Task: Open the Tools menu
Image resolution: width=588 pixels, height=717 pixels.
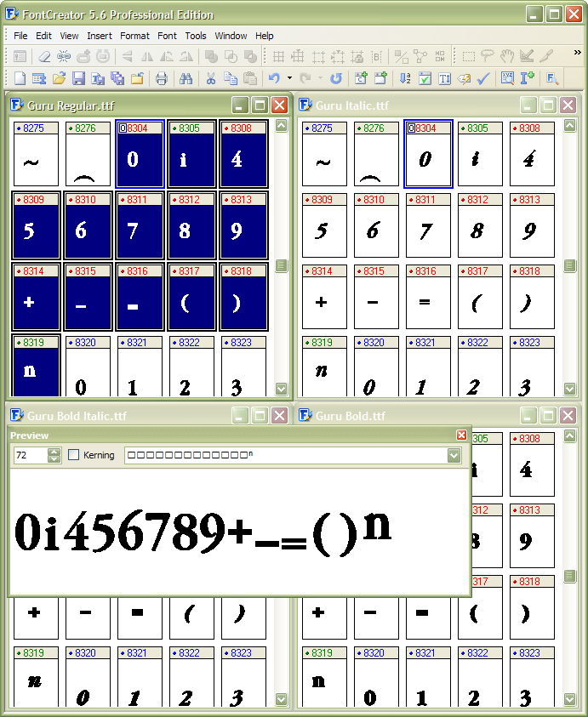Action: point(196,36)
